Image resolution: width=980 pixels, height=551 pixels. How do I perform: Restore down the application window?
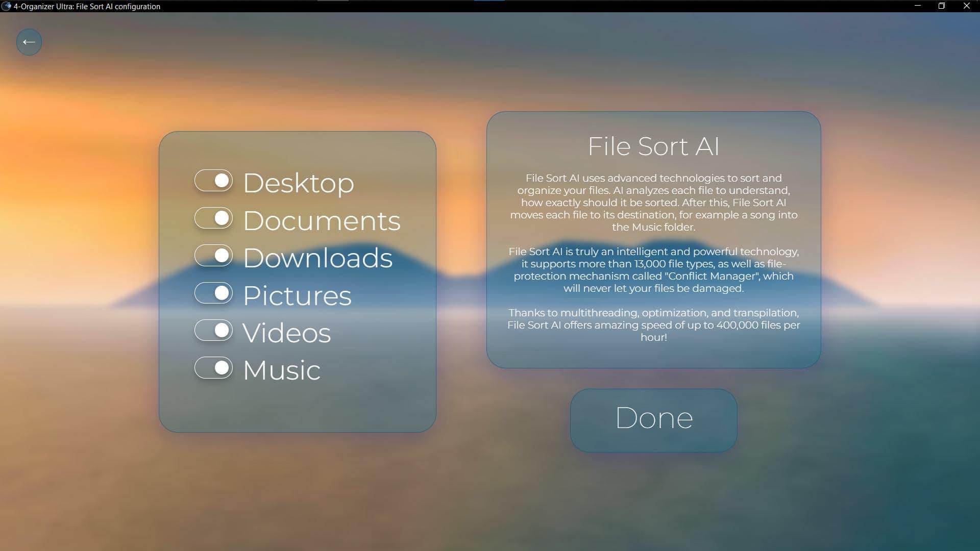pos(942,6)
